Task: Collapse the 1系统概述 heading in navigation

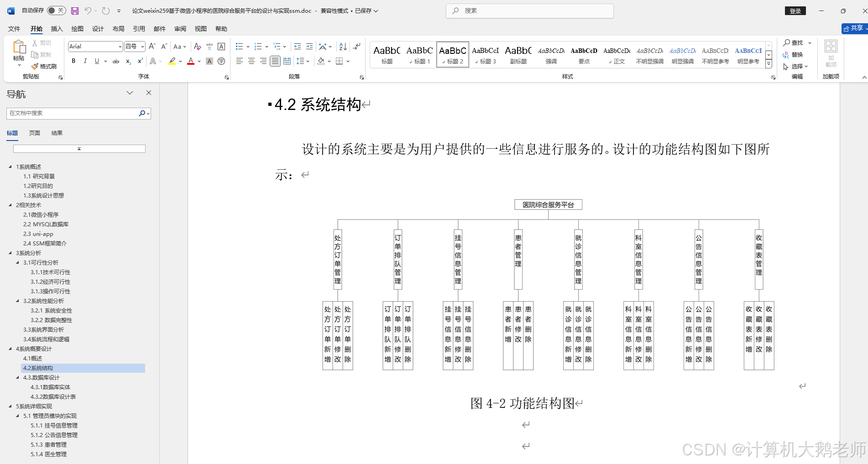Action: coord(10,167)
